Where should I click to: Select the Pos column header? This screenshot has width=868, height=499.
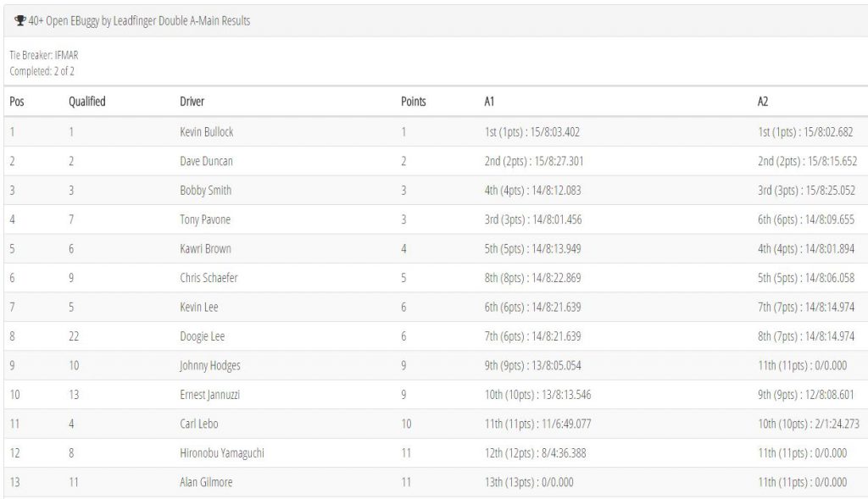(17, 101)
